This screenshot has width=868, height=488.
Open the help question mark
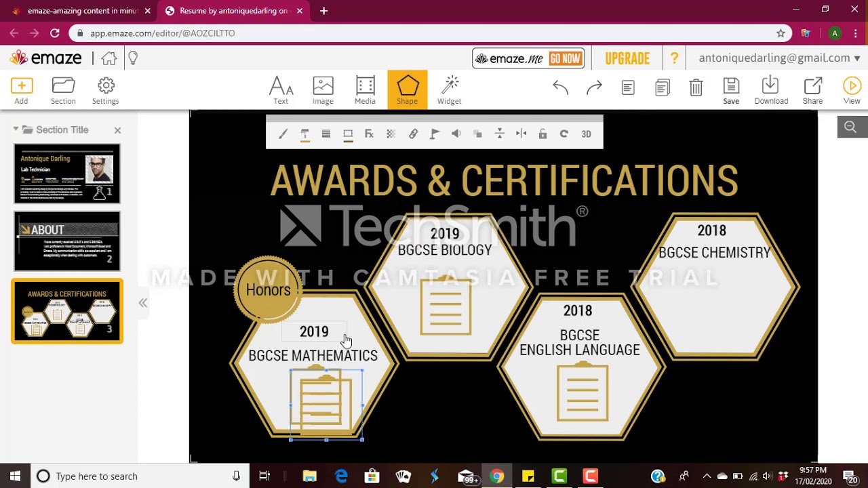pyautogui.click(x=674, y=58)
